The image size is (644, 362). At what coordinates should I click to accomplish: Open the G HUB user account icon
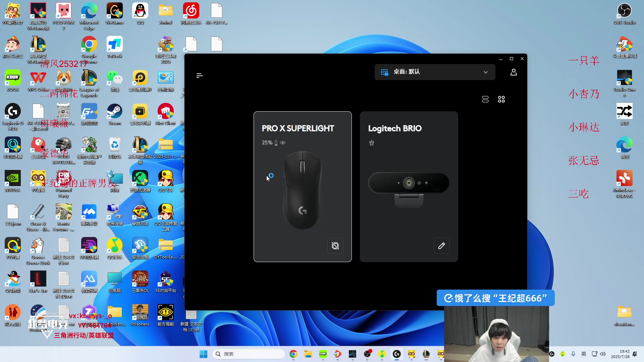click(x=514, y=72)
